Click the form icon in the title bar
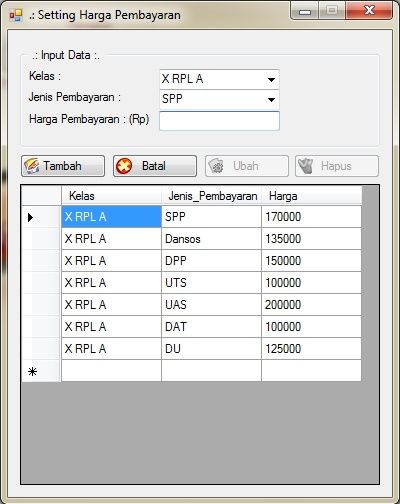This screenshot has width=400, height=504. coord(16,15)
